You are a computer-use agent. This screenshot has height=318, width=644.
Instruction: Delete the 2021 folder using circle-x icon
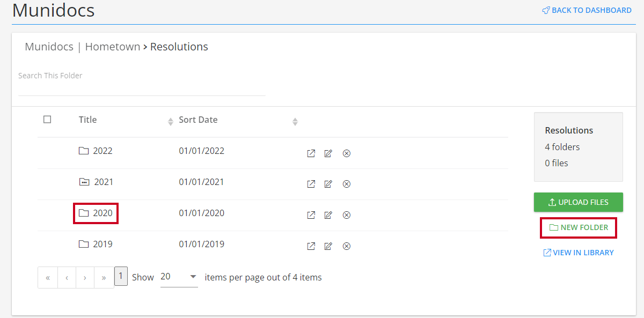click(347, 184)
